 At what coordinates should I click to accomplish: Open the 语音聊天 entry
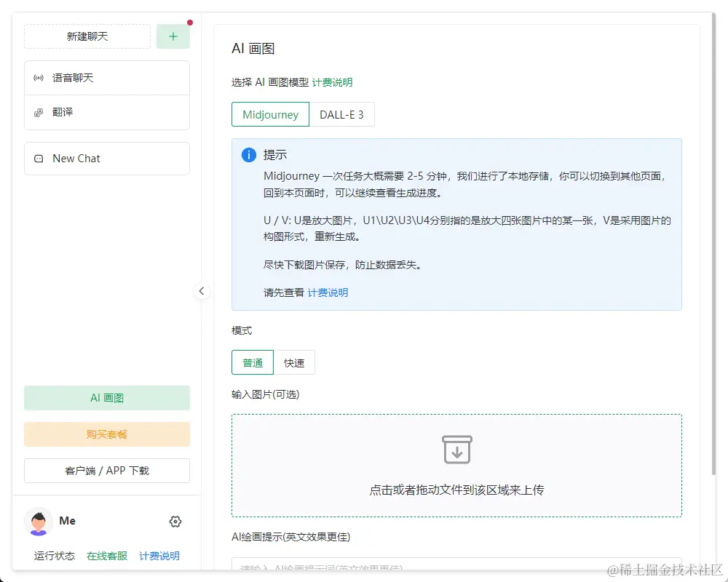(107, 78)
